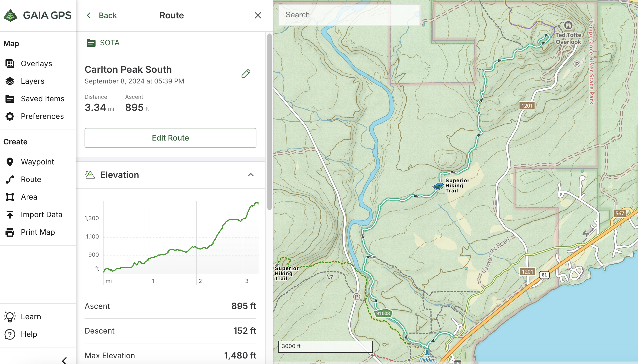Click the Gaia GPS logo icon
638x364 pixels.
tap(10, 15)
